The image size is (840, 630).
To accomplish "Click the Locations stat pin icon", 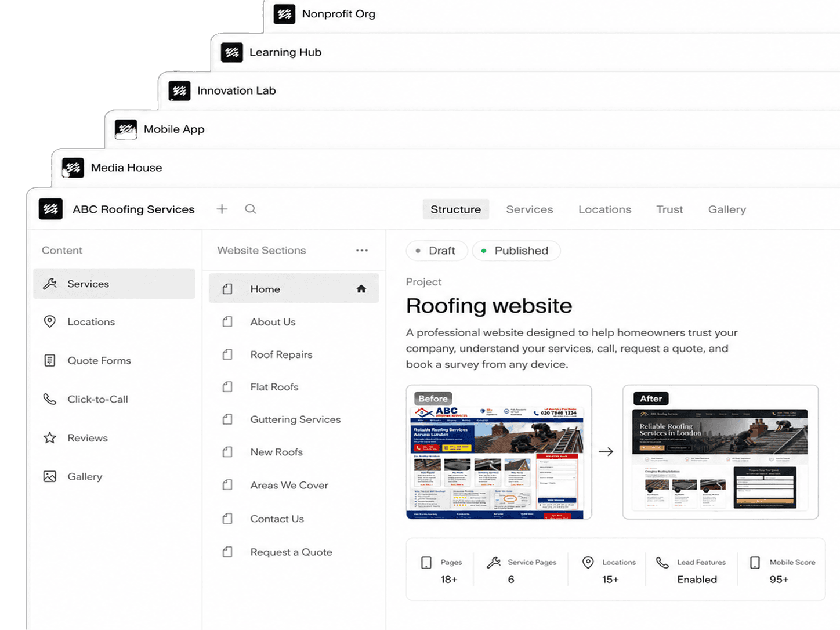I will [588, 562].
